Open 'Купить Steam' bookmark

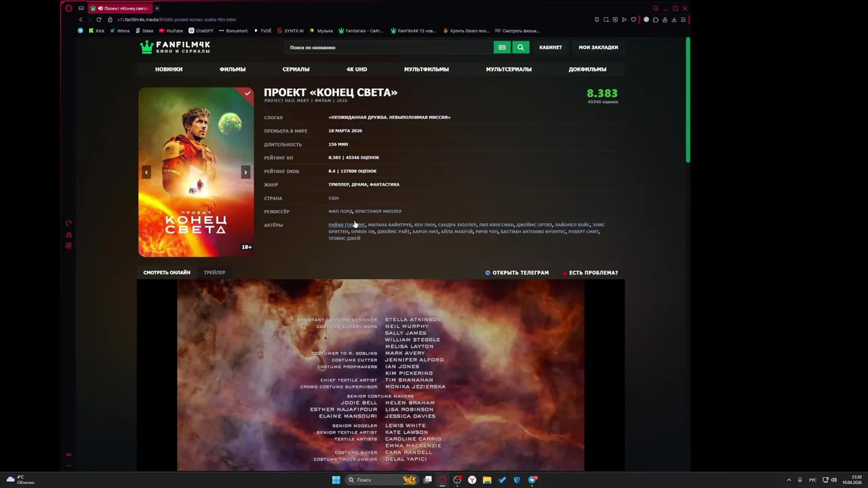pyautogui.click(x=466, y=30)
